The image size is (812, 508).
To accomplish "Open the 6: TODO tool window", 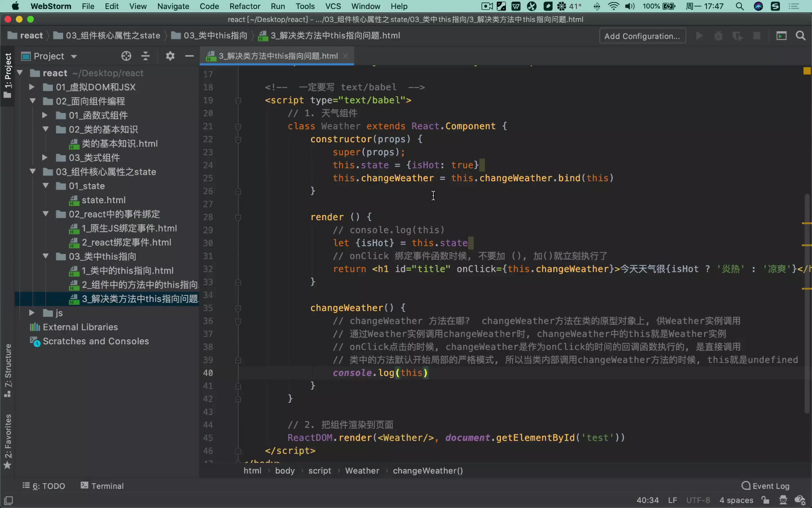I will pos(43,486).
